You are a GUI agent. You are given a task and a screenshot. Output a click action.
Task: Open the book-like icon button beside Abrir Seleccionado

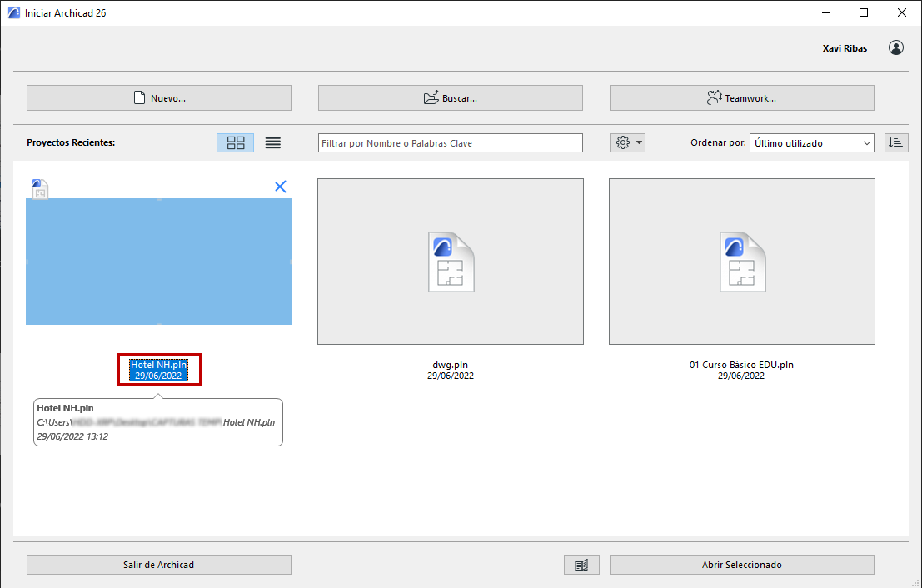[x=581, y=565]
